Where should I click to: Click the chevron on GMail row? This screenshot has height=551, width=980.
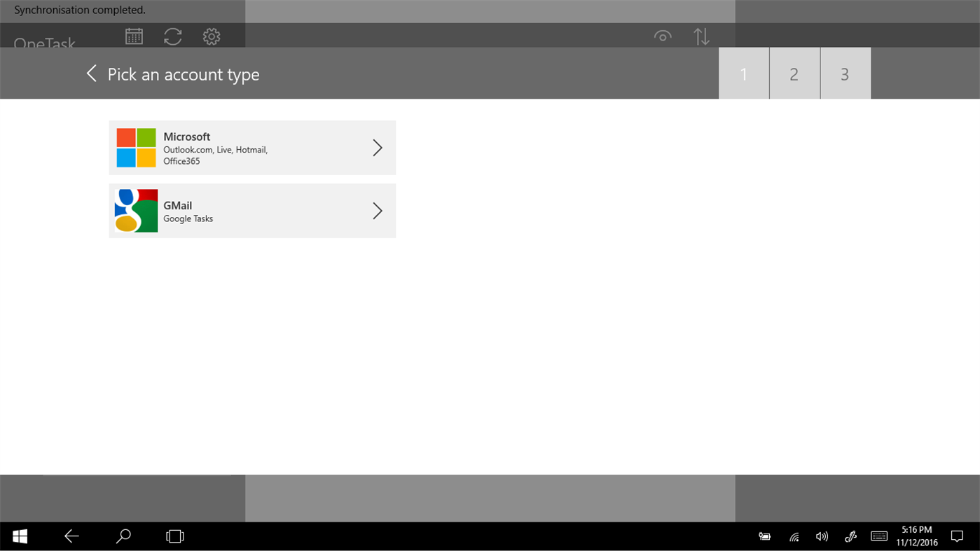pyautogui.click(x=377, y=211)
